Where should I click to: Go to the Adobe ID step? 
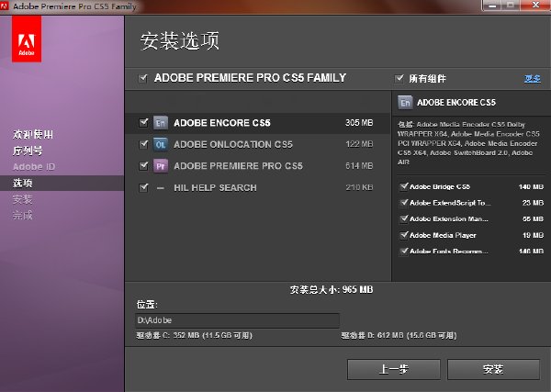point(34,166)
